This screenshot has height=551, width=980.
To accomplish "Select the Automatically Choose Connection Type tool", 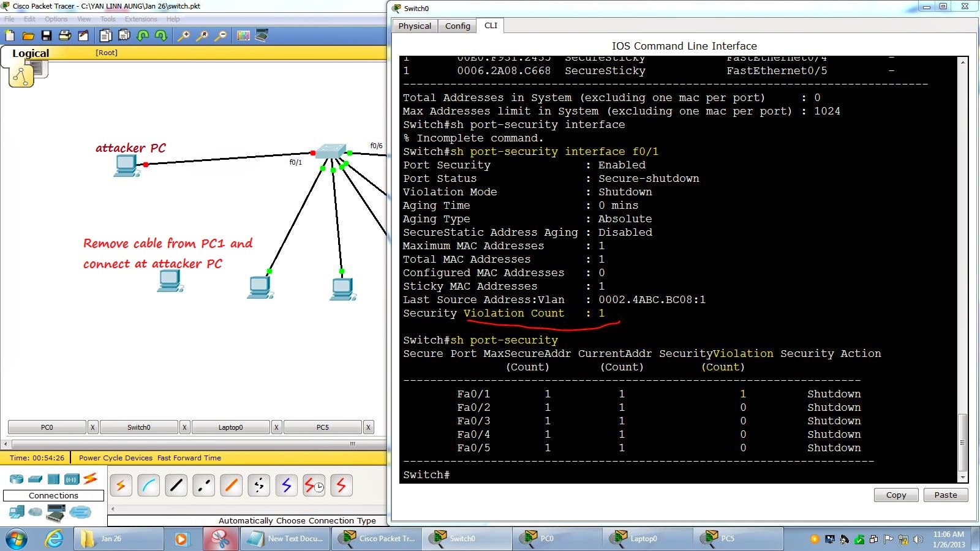I will tap(120, 485).
